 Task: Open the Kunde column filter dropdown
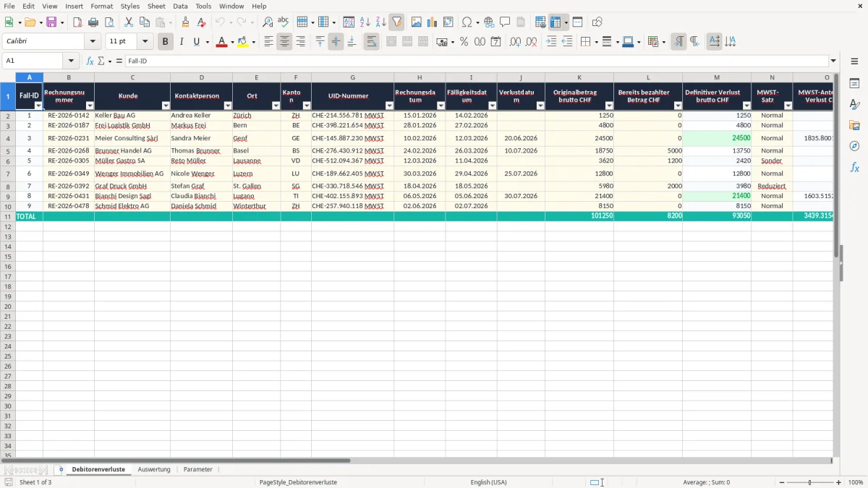pyautogui.click(x=165, y=106)
